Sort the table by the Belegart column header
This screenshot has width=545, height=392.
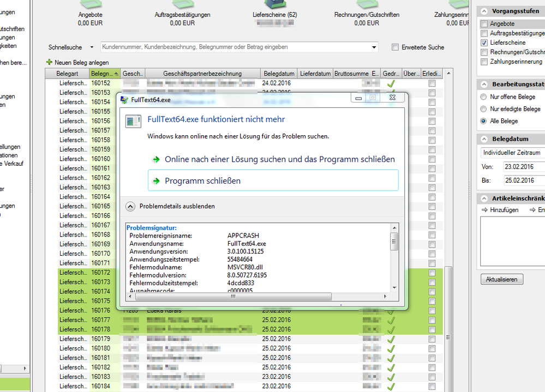tap(67, 74)
